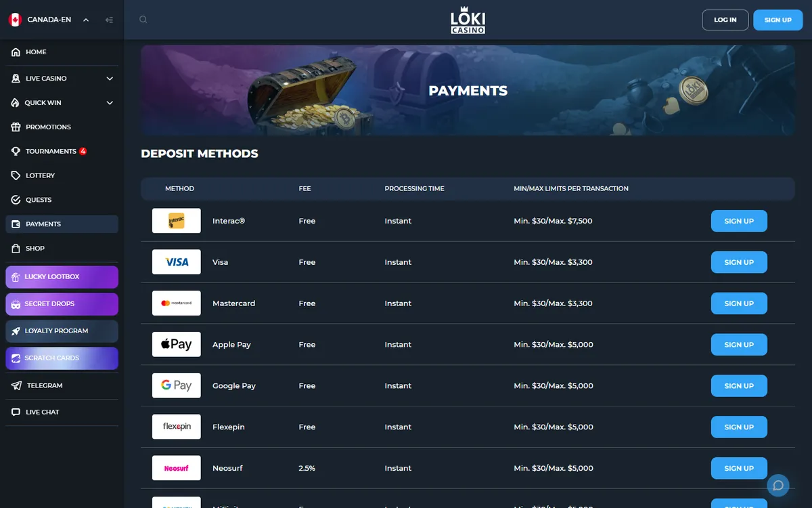The image size is (812, 508).
Task: Click the live chat bubble icon in sidebar
Action: coord(16,412)
